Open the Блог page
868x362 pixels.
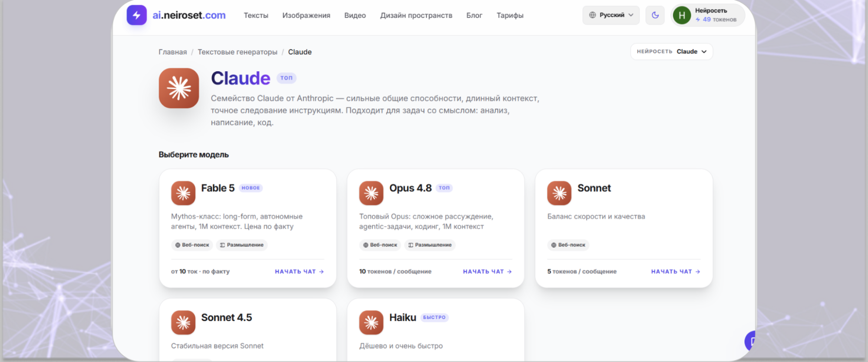pos(474,15)
